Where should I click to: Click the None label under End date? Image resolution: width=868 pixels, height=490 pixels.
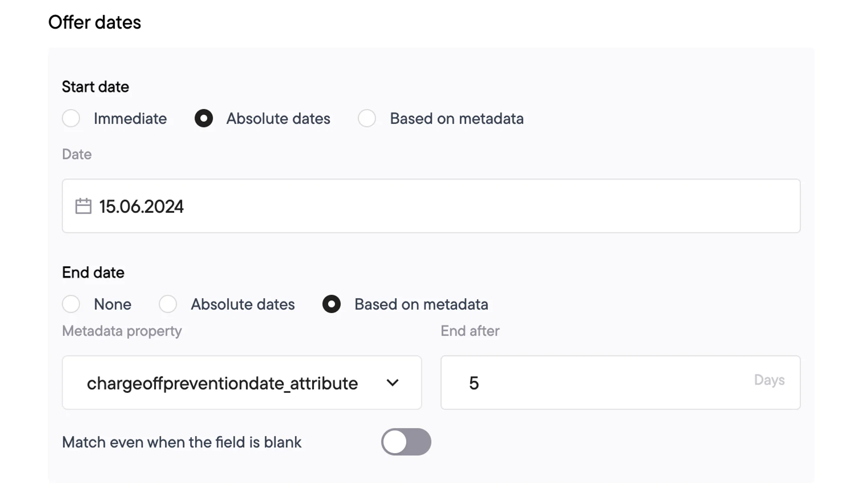[x=112, y=304]
